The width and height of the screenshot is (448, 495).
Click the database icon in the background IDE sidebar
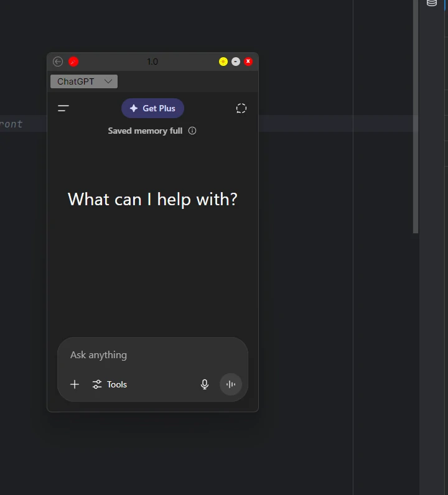(x=432, y=3)
